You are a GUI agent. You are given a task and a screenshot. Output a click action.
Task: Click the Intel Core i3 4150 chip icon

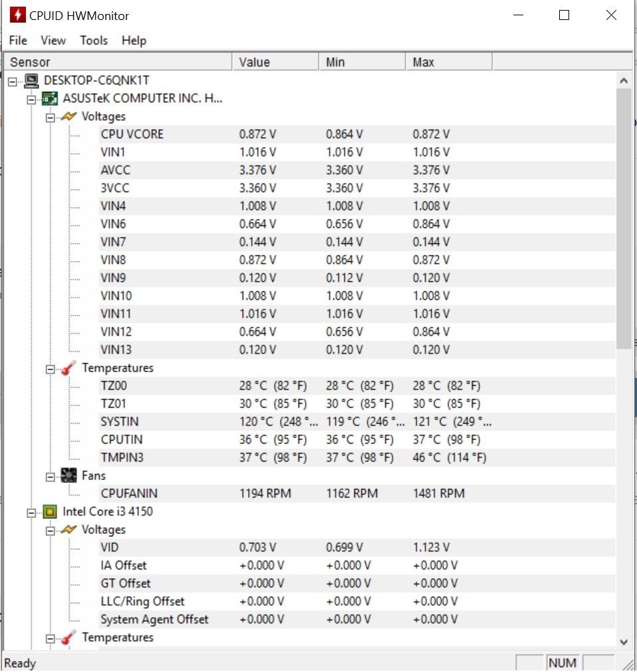(x=50, y=511)
